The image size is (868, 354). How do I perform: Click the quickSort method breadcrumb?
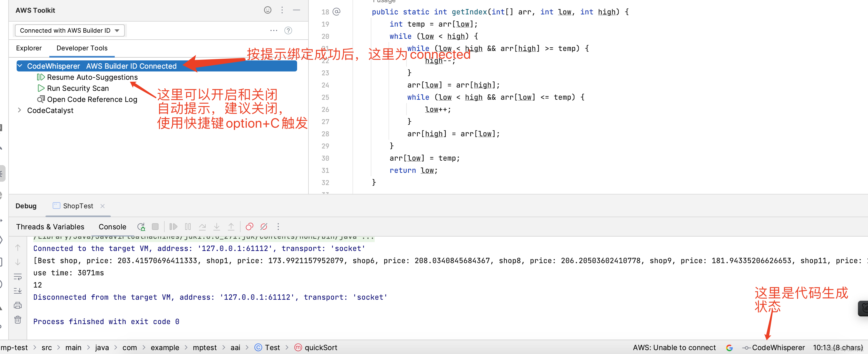(x=316, y=348)
